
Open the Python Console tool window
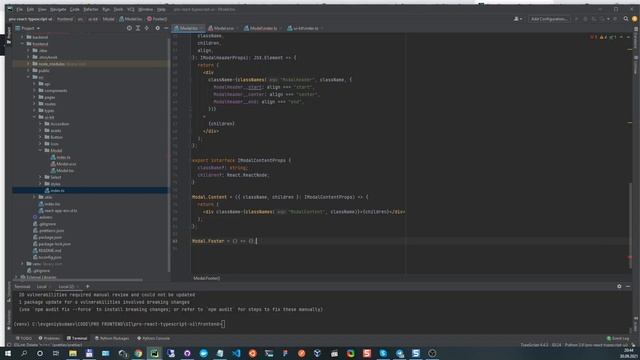(153, 338)
